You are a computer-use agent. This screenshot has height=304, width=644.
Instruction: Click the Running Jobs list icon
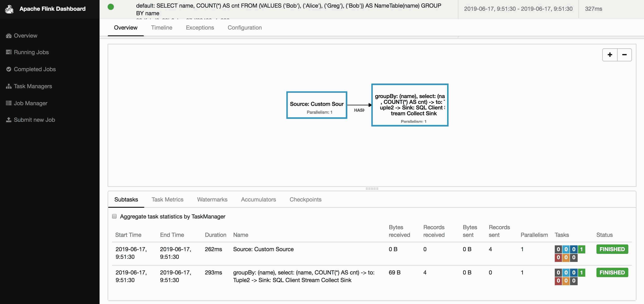pyautogui.click(x=9, y=52)
